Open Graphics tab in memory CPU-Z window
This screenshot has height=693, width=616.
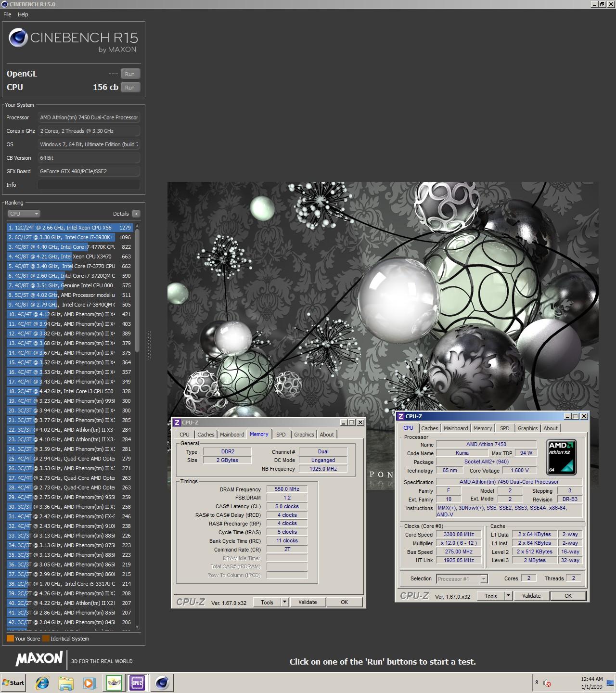point(304,435)
